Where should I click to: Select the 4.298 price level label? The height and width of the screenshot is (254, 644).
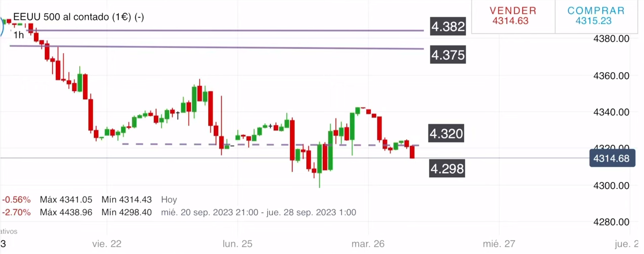[x=447, y=169]
